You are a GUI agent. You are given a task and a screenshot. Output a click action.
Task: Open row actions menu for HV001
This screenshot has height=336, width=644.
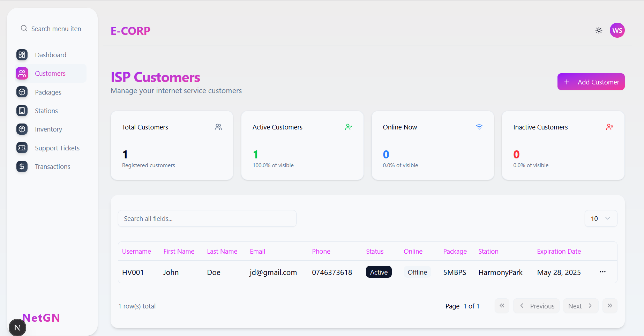point(602,272)
